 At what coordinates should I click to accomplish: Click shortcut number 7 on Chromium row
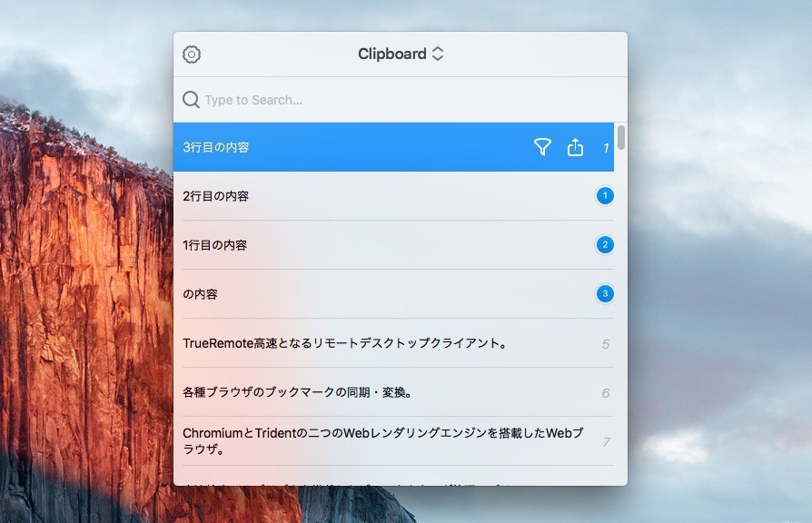pos(606,442)
